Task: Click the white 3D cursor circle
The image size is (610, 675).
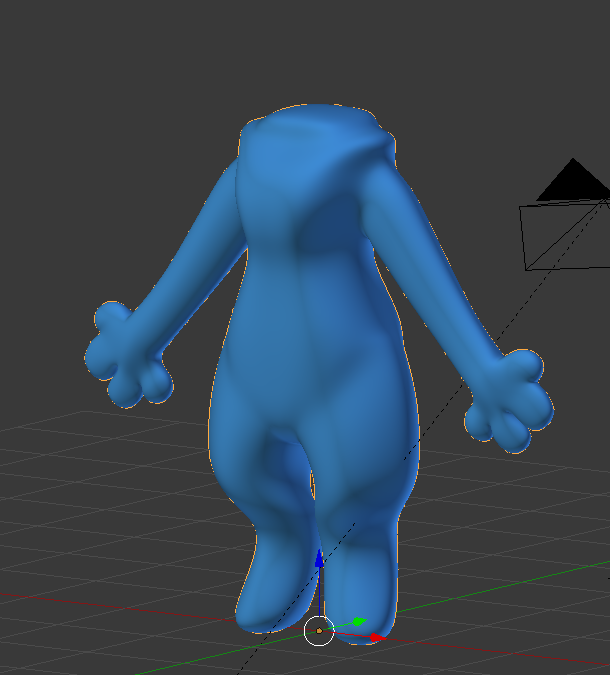Action: click(319, 631)
